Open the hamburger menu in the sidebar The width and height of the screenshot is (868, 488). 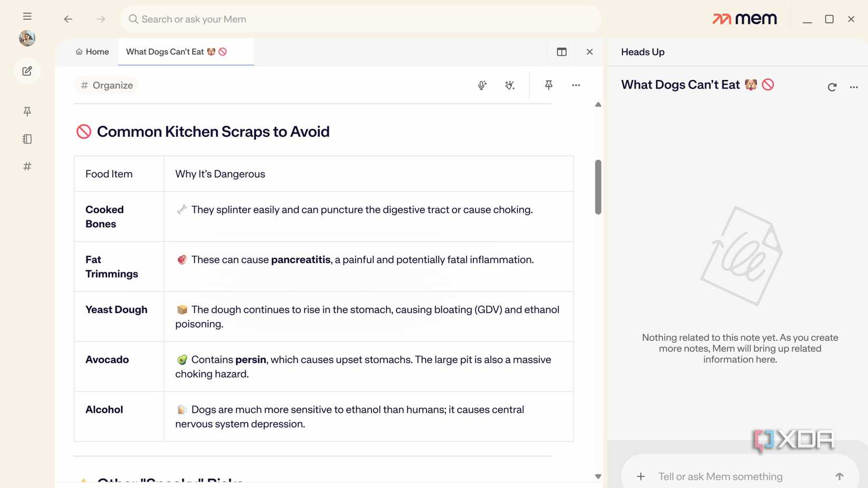[27, 16]
